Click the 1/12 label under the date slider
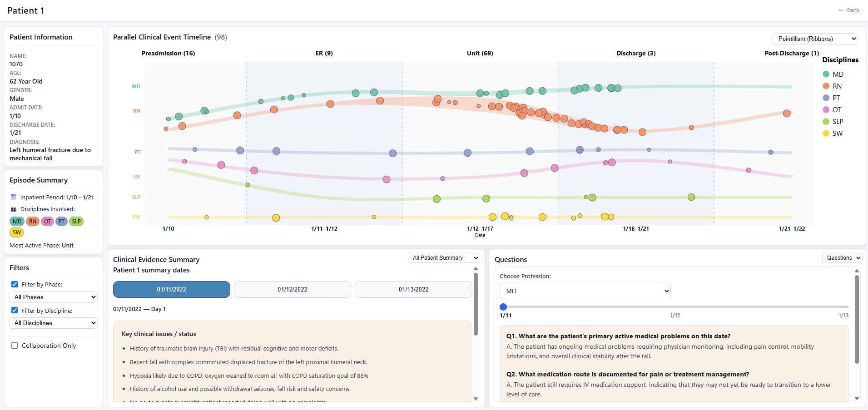Image resolution: width=868 pixels, height=410 pixels. [x=675, y=316]
